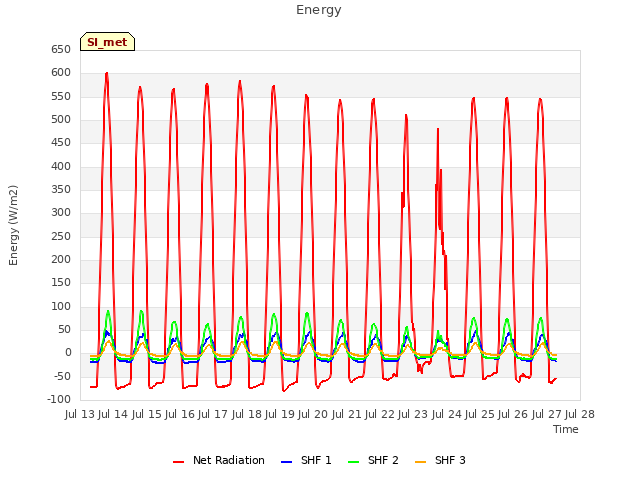Image resolution: width=640 pixels, height=480 pixels.
Task: Click the 450 y-axis tick label
Action: coord(61,143)
